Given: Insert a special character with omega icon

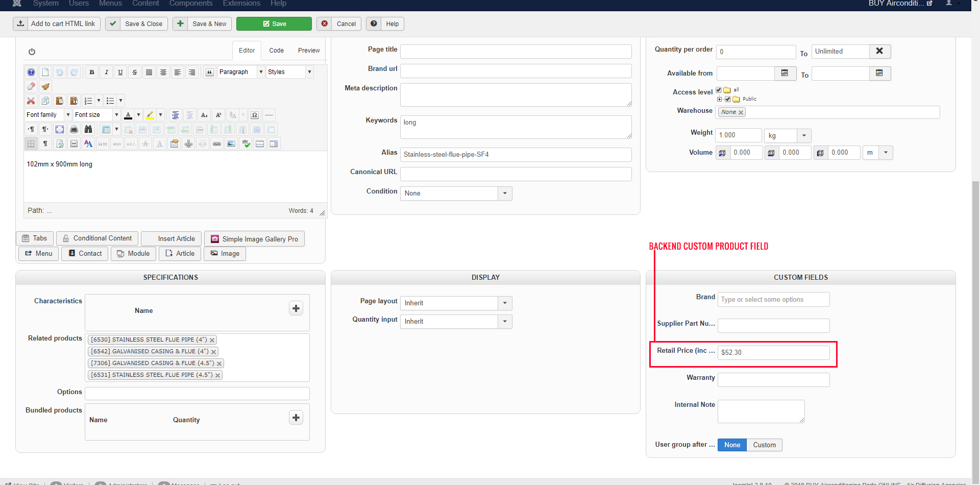Looking at the screenshot, I should pos(255,115).
